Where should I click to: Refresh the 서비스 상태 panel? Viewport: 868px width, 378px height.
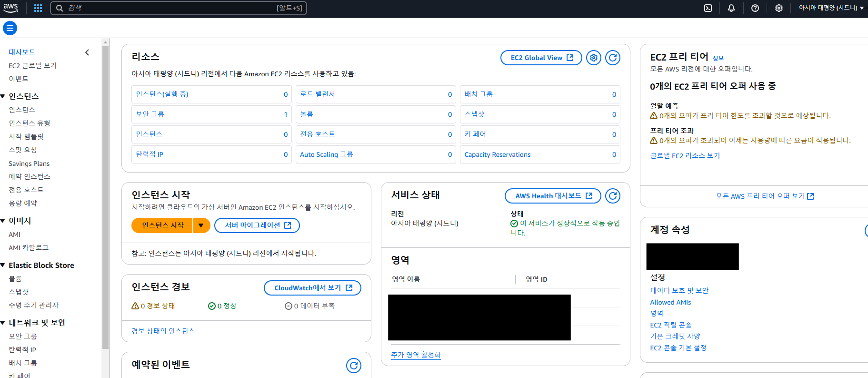click(x=613, y=196)
